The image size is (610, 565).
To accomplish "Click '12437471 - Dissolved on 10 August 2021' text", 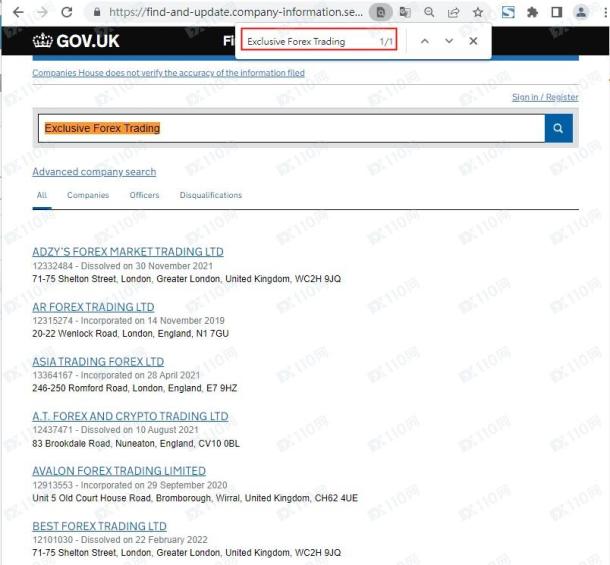I will pos(116,430).
